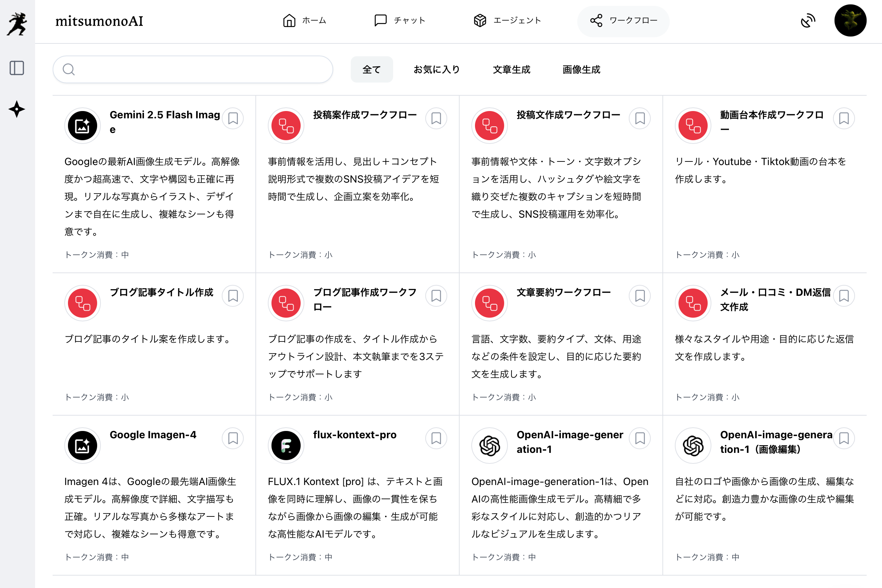Click the Google Imagen-4 image icon

pos(83,446)
